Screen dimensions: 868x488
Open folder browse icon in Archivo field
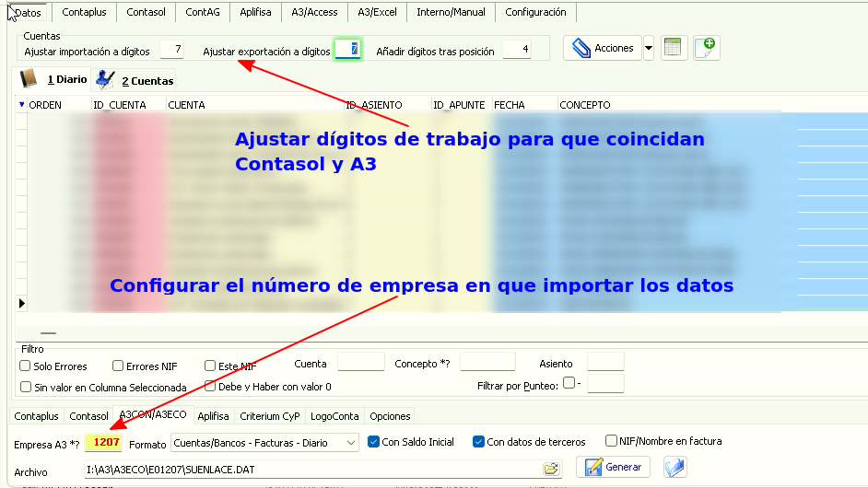tap(551, 470)
